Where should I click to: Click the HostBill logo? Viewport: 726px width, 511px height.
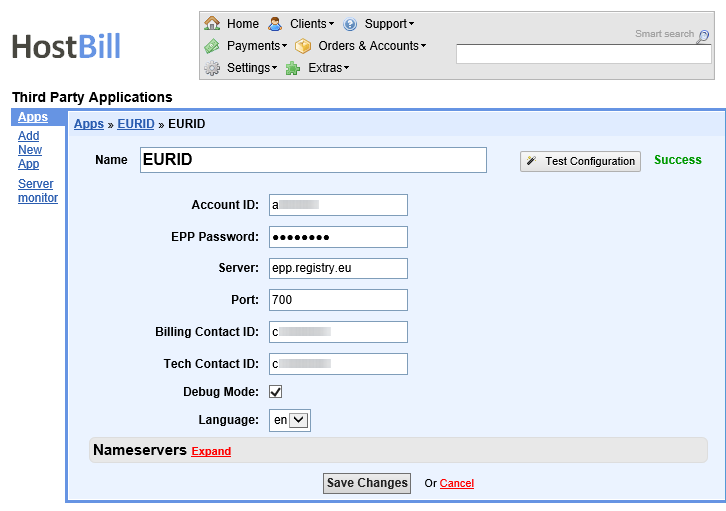(66, 46)
